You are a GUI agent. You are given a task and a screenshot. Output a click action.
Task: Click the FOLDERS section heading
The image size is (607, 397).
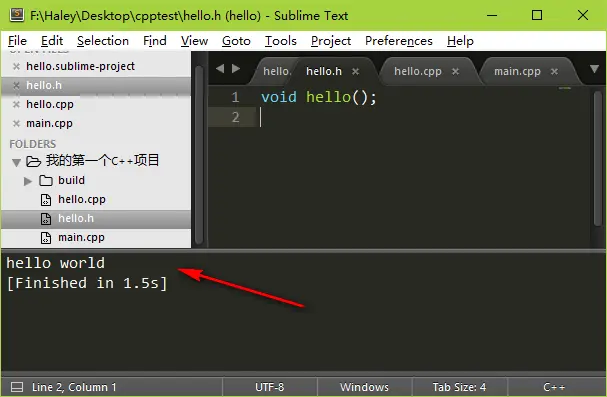(x=33, y=144)
